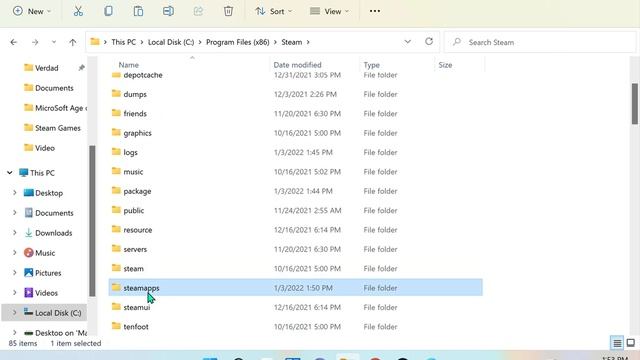This screenshot has height=360, width=640.
Task: Select the graphics folder row
Action: [x=296, y=133]
